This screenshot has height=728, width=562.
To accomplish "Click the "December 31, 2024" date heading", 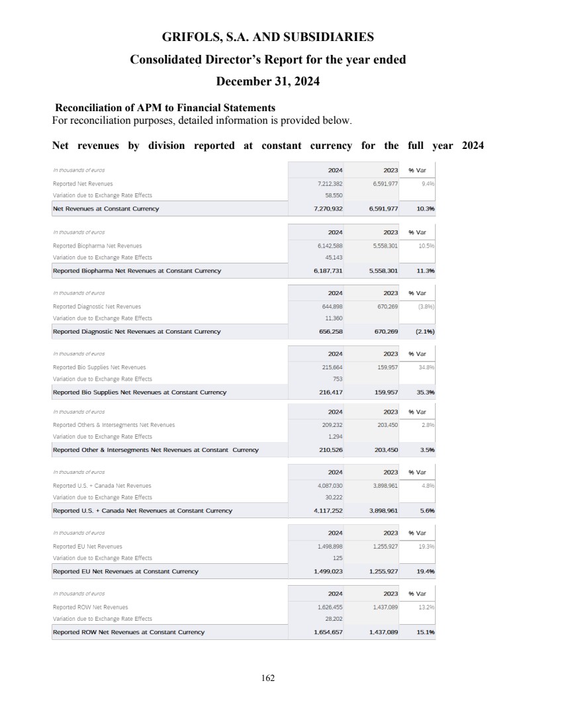I will tap(267, 82).
